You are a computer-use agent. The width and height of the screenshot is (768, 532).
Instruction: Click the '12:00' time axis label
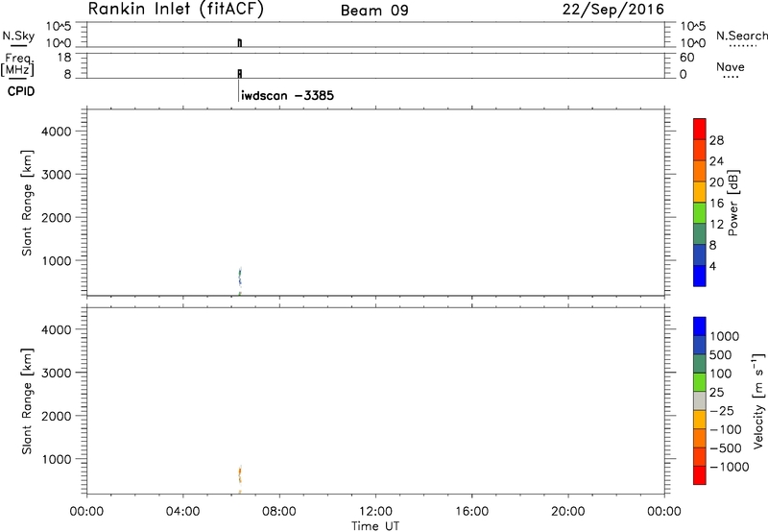(375, 512)
